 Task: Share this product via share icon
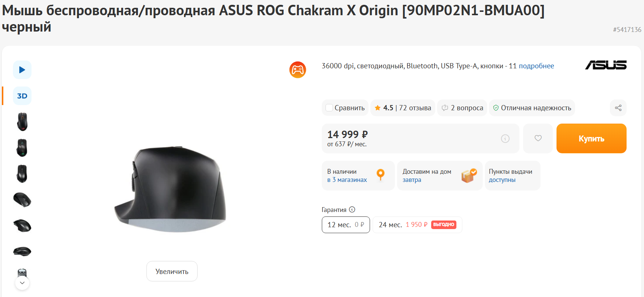(x=618, y=108)
